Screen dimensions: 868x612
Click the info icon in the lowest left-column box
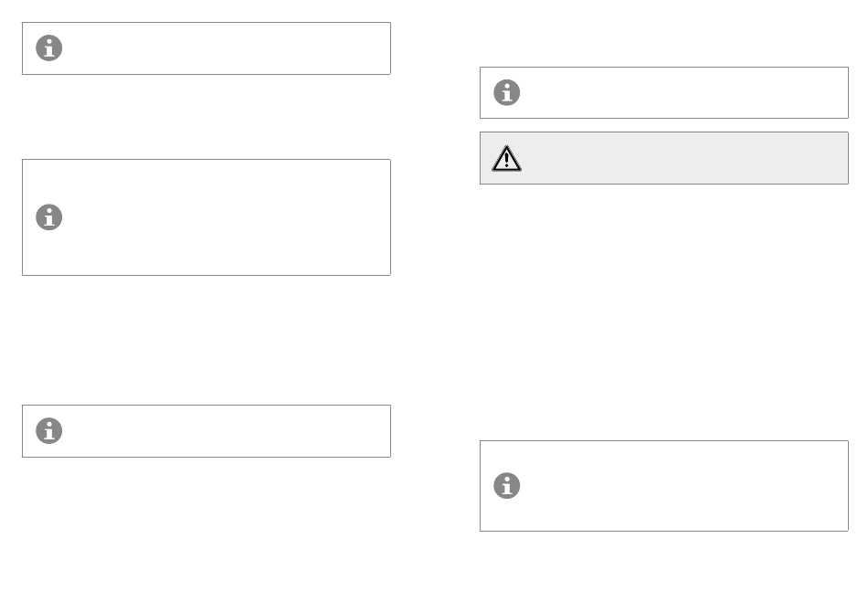(x=48, y=431)
